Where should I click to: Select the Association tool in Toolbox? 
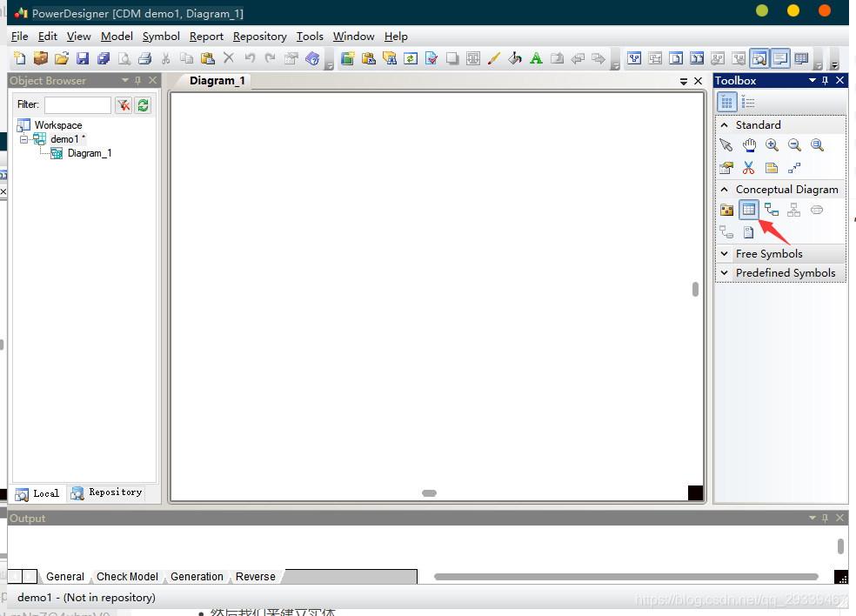[817, 210]
